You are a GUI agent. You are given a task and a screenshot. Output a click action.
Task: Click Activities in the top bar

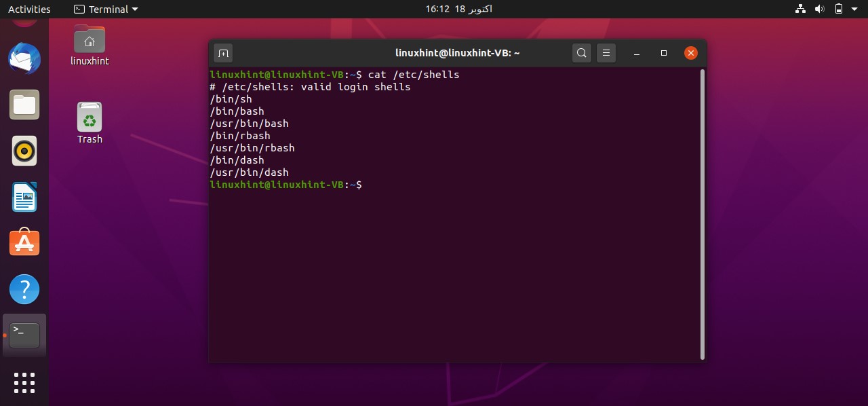tap(28, 9)
